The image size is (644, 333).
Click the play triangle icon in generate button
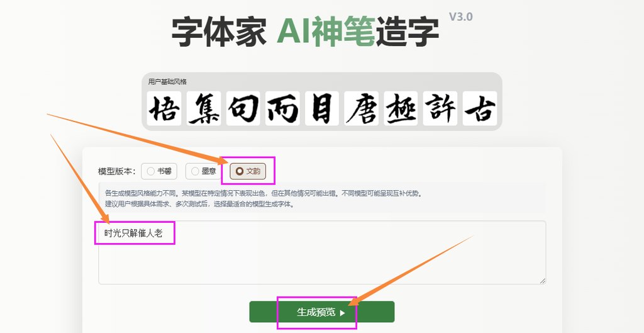coord(343,313)
